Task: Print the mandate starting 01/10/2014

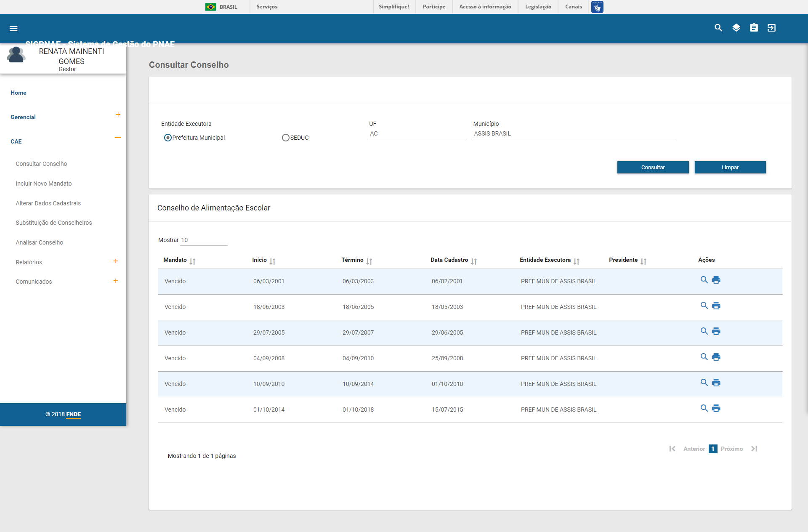Action: point(716,408)
